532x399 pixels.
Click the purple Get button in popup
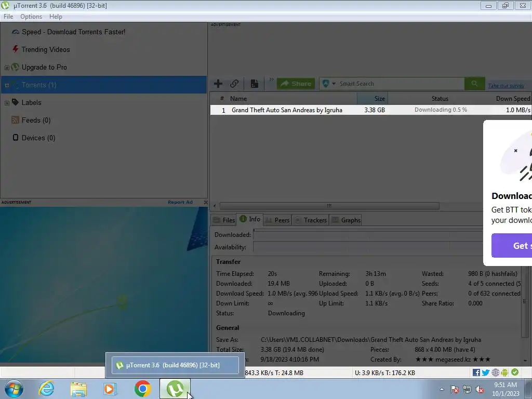coord(512,246)
